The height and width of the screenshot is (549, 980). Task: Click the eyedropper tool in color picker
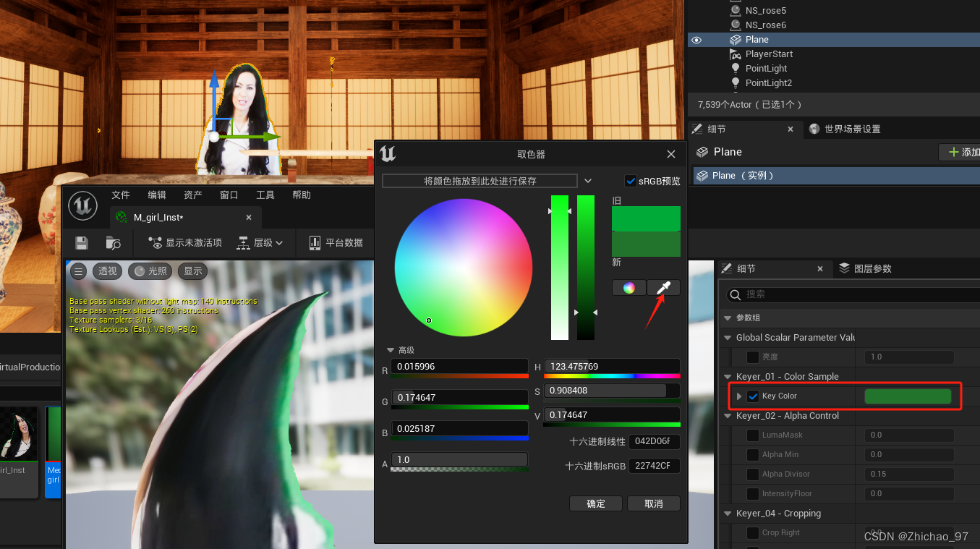point(663,287)
